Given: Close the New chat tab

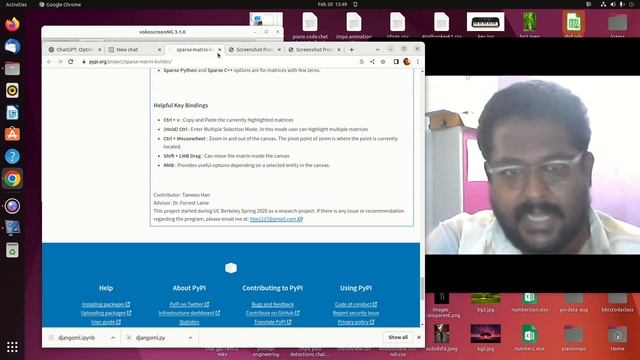Looking at the screenshot, I should (x=160, y=49).
